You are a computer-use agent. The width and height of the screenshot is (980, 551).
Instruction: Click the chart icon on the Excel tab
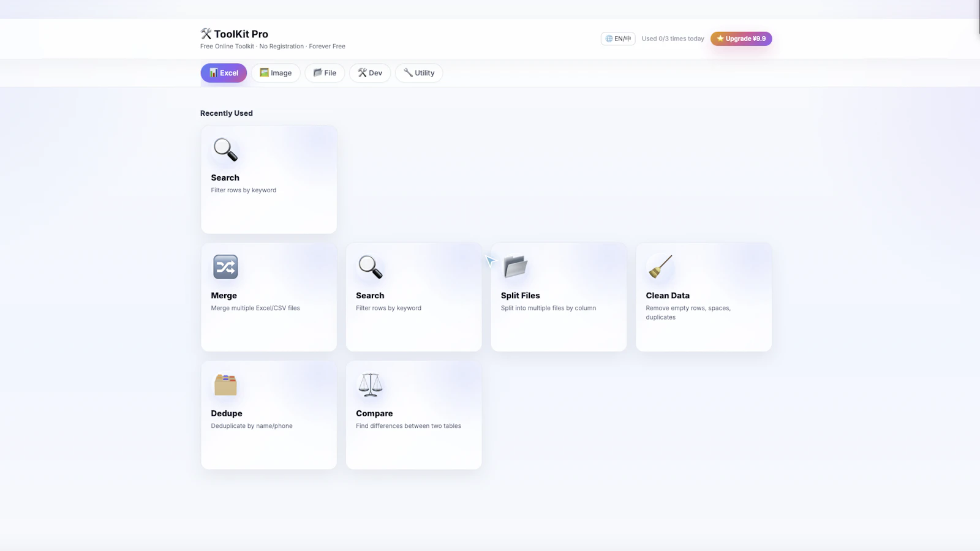213,73
